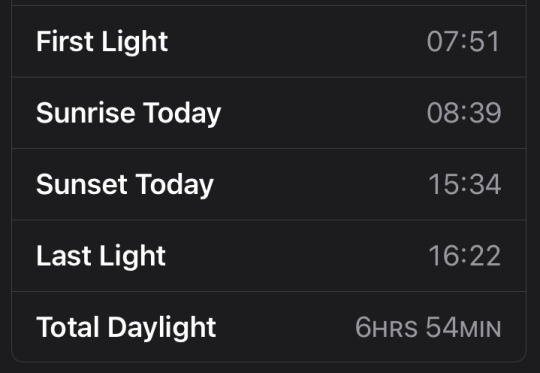The width and height of the screenshot is (540, 373).
Task: Click the 07:51 first light time
Action: [x=463, y=42]
